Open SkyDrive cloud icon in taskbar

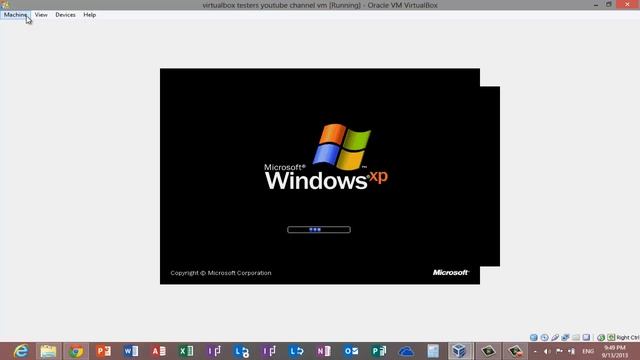click(407, 351)
